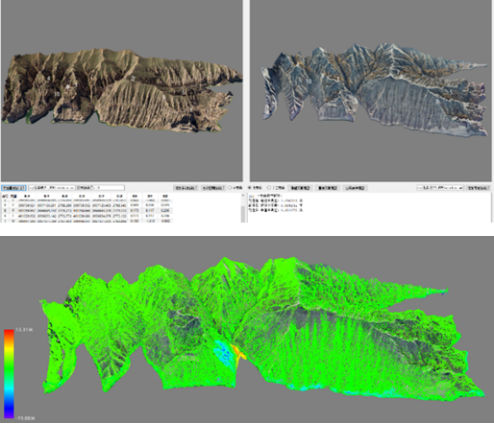
Task: Focus the file path field under the brown terrain view
Action: tap(52, 188)
